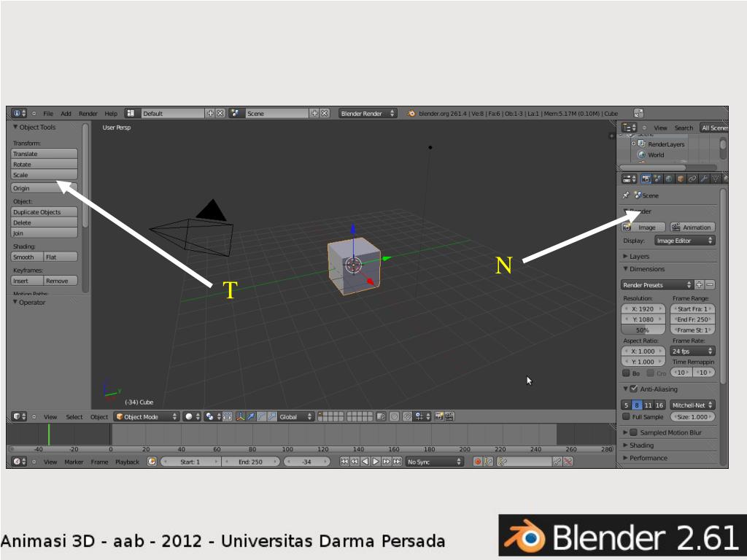Screen dimensions: 747x560
Task: Select the World properties tab globe icon
Action: [x=669, y=179]
